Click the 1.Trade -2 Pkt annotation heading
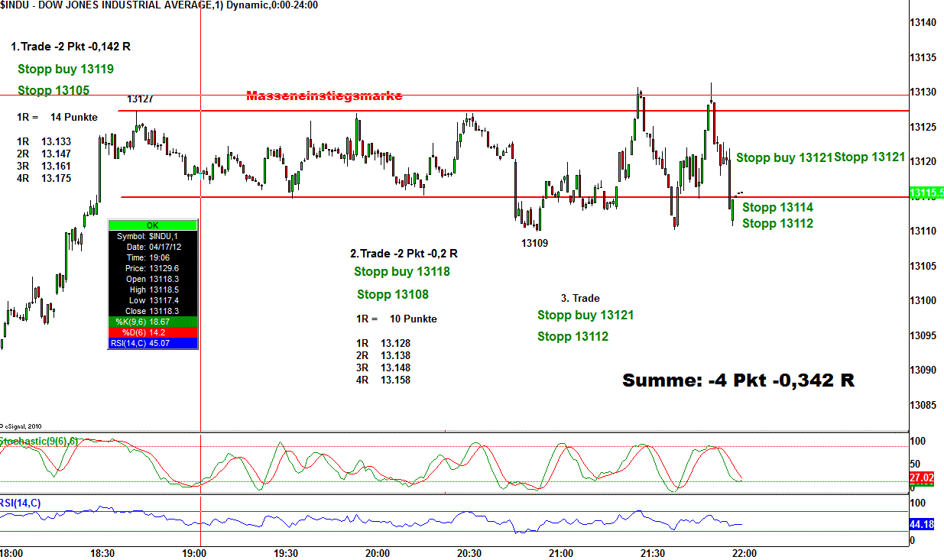 [71, 47]
